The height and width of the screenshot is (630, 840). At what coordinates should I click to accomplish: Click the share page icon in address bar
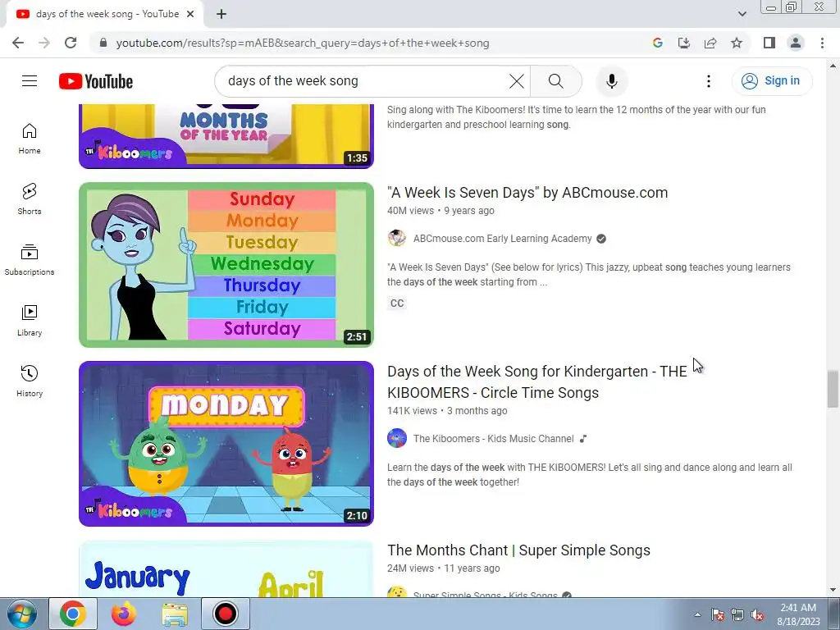710,43
